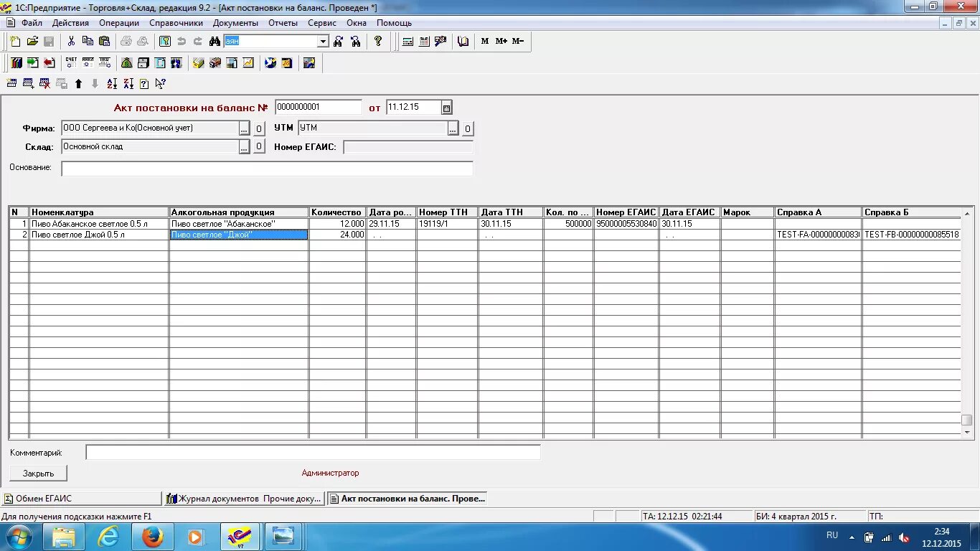Image resolution: width=980 pixels, height=551 pixels.
Task: Click the volume speaker tray icon
Action: 904,537
